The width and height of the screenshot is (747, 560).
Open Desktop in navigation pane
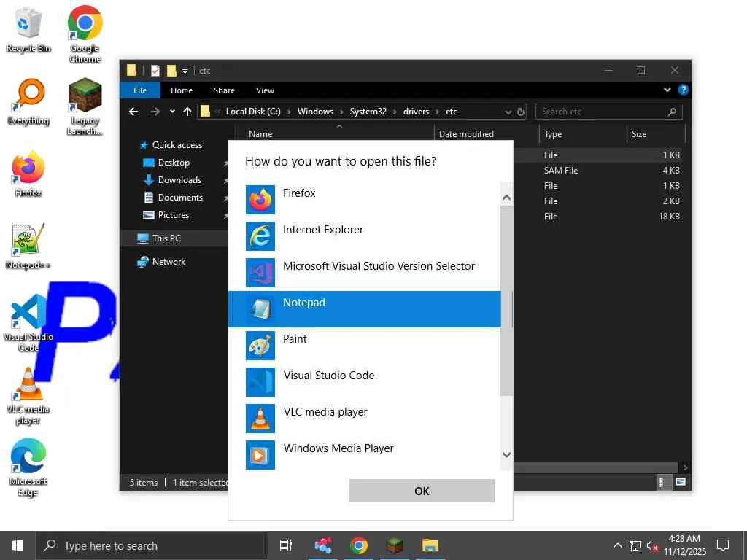point(174,163)
